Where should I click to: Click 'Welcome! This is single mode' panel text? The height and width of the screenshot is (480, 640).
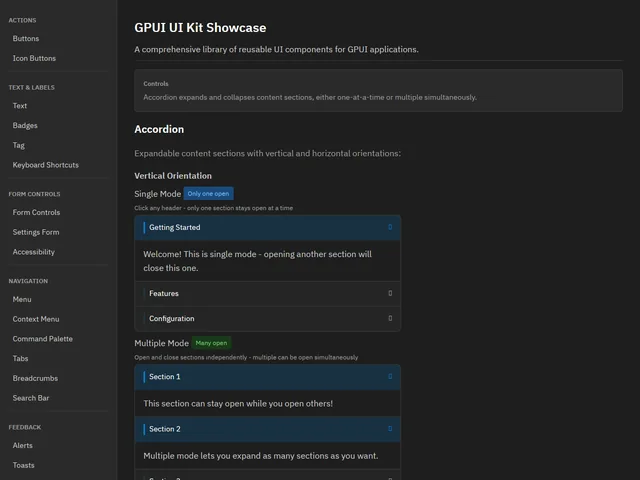tap(257, 261)
